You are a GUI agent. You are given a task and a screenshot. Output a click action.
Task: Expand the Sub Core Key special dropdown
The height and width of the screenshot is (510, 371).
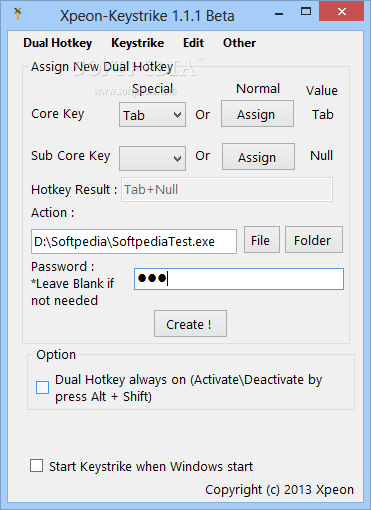point(152,158)
